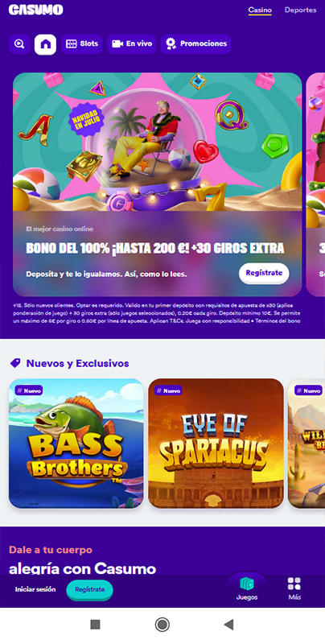Tap the Casumo logo
This screenshot has height=644, width=325.
[36, 10]
